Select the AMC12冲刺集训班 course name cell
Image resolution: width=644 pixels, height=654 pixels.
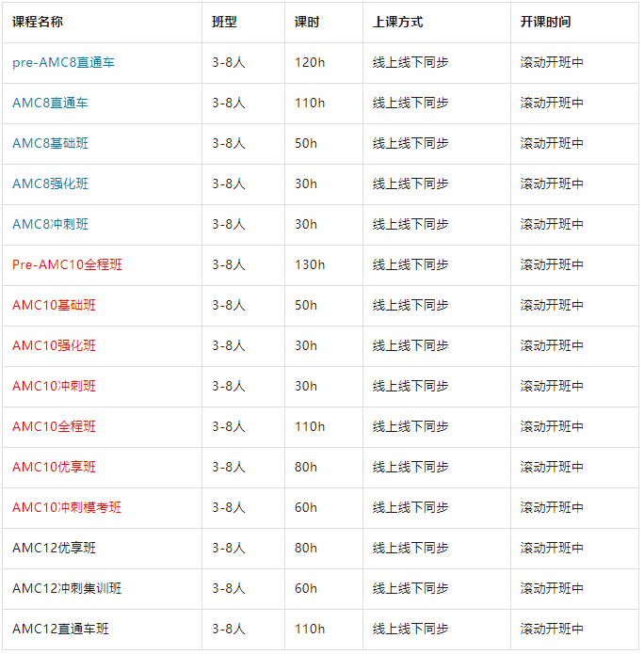tap(103, 589)
